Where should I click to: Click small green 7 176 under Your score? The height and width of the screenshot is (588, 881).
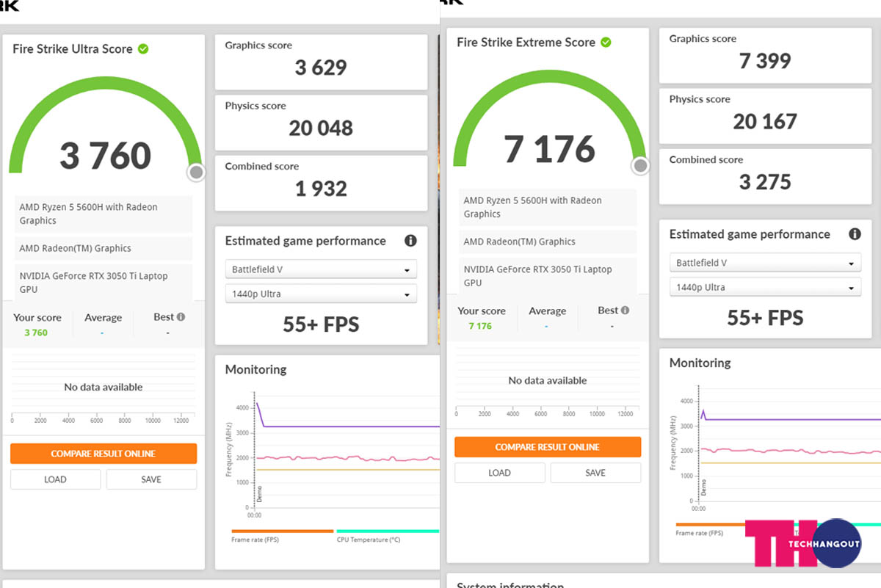click(480, 326)
